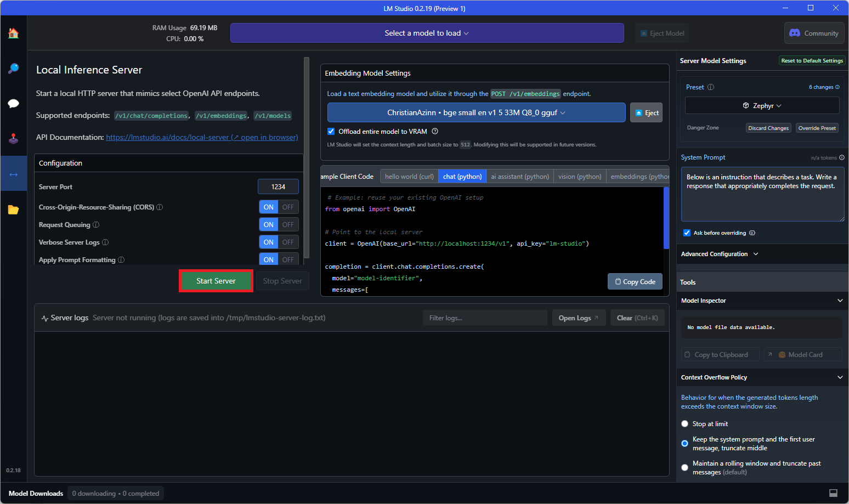Open the Home page from sidebar
The image size is (849, 504).
13,33
